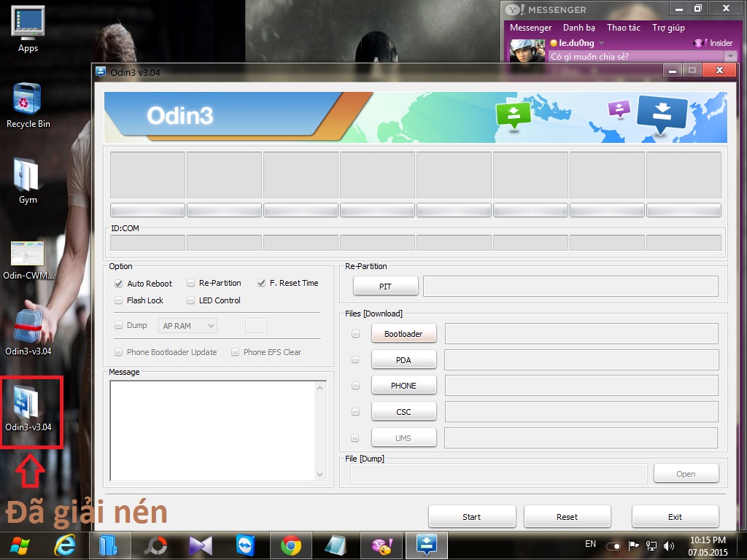This screenshot has width=747, height=560.
Task: Open the AP RAM dropdown in Odin
Action: [211, 325]
